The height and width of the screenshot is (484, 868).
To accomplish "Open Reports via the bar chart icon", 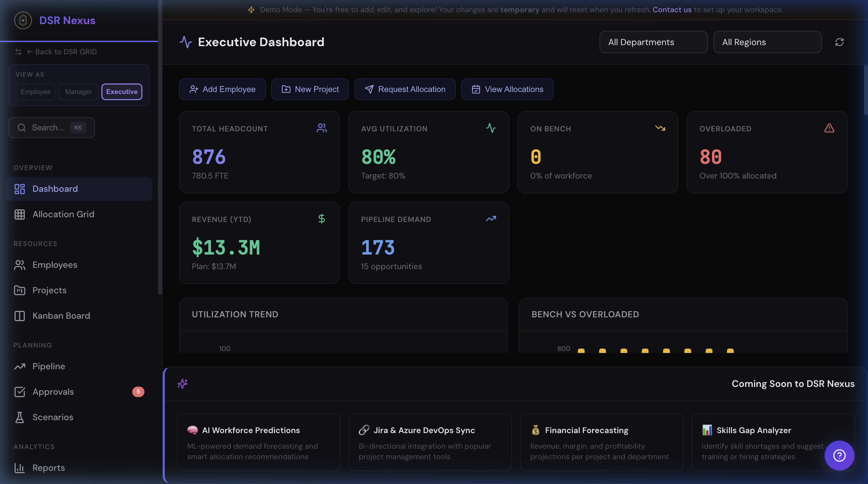I will tap(19, 468).
